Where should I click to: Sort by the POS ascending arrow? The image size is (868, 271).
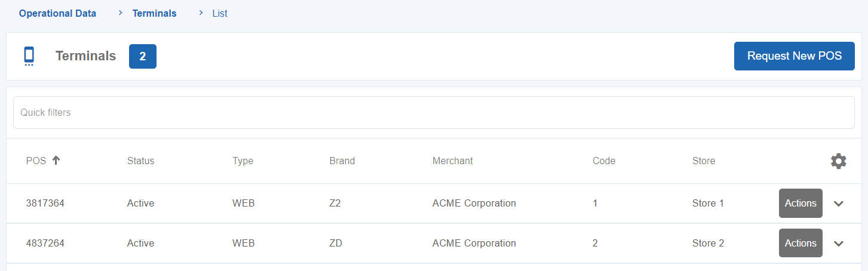56,161
